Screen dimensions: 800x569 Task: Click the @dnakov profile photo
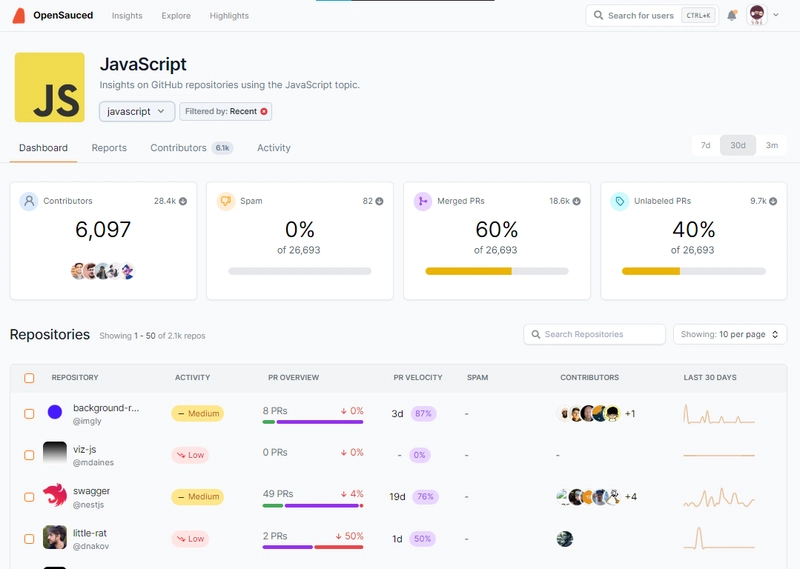tap(55, 537)
